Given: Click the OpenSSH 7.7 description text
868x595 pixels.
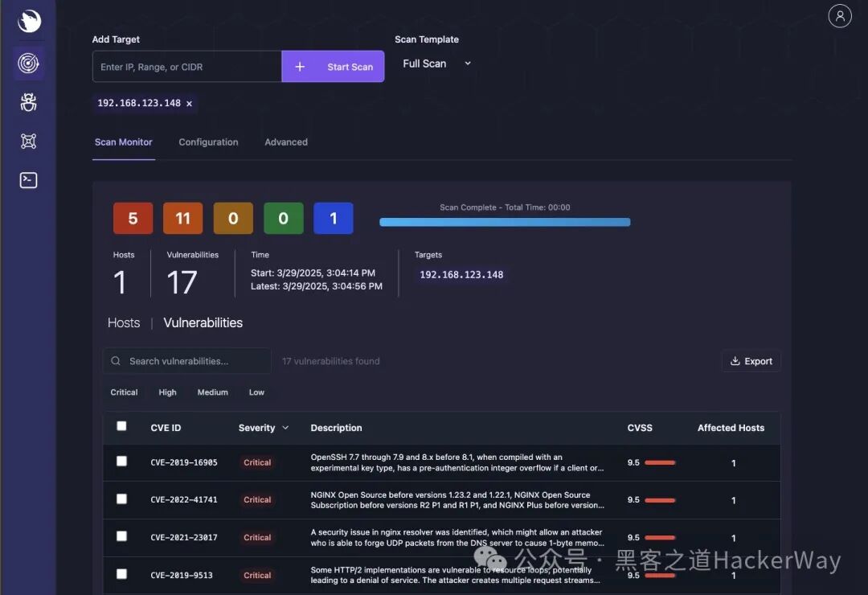Looking at the screenshot, I should click(x=457, y=462).
